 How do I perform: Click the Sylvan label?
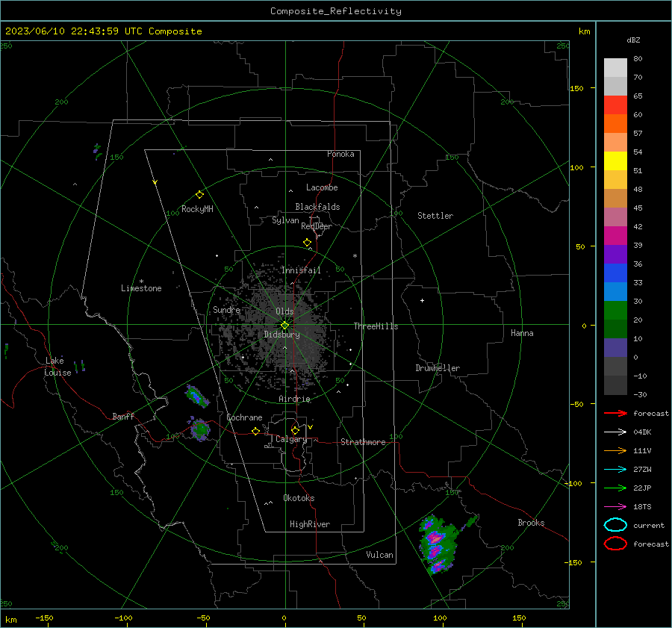pos(285,220)
